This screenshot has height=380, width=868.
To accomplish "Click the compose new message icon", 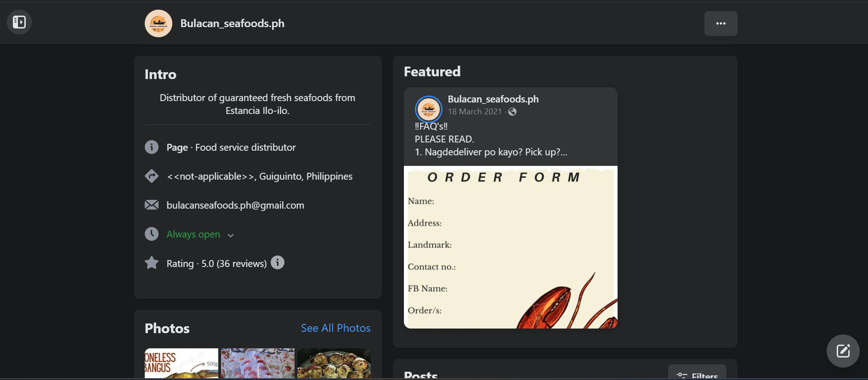I will (x=843, y=351).
